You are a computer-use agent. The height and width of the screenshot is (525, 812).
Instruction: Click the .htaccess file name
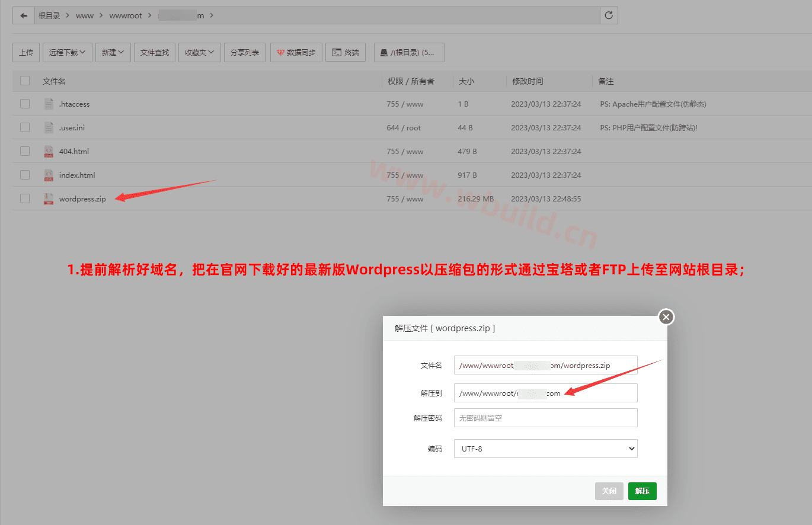click(x=74, y=104)
